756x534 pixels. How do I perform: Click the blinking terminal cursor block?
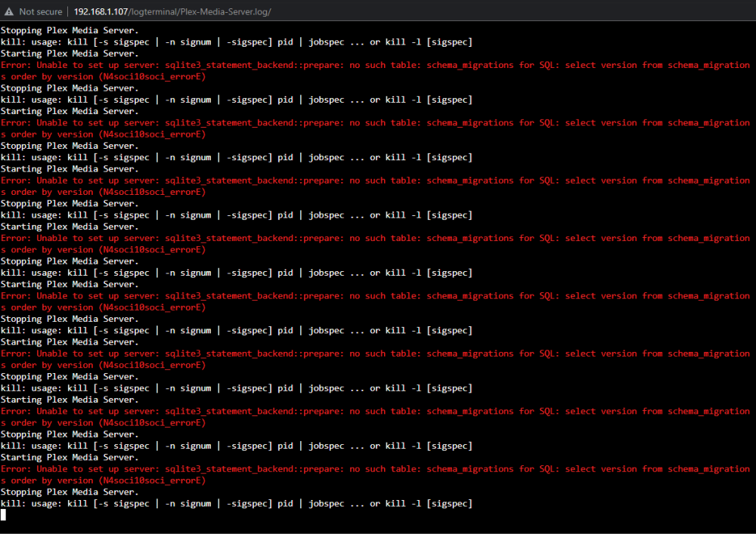pos(3,514)
